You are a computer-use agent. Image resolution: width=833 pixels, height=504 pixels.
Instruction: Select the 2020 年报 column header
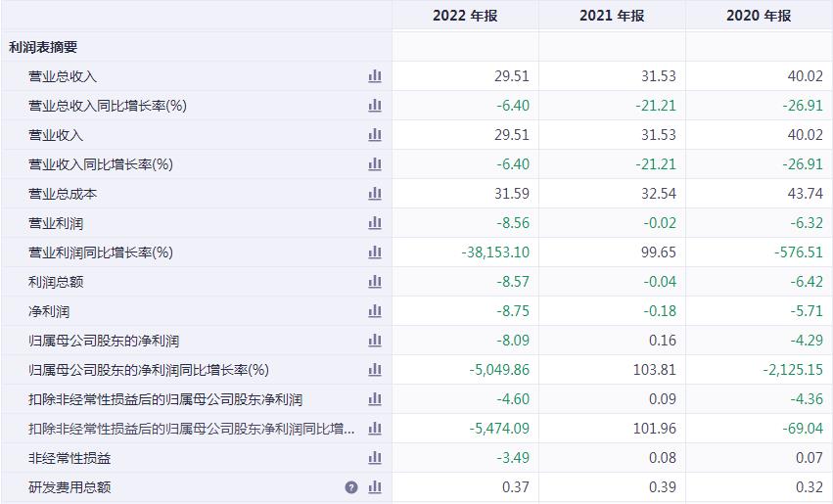[759, 16]
